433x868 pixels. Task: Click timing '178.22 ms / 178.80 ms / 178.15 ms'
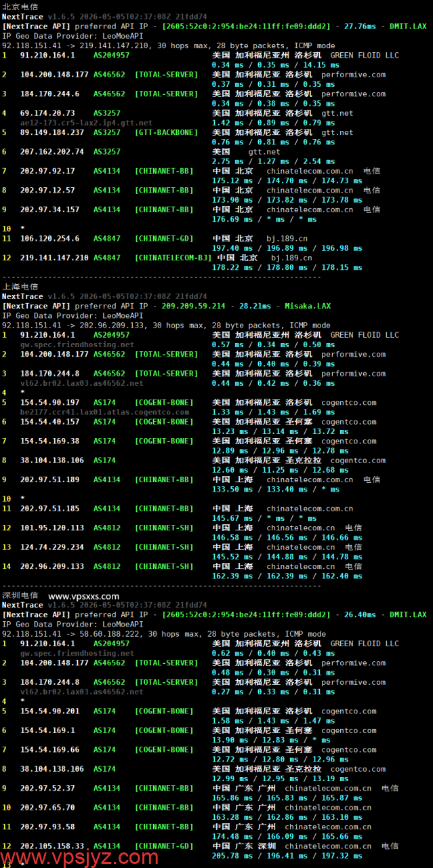287,267
